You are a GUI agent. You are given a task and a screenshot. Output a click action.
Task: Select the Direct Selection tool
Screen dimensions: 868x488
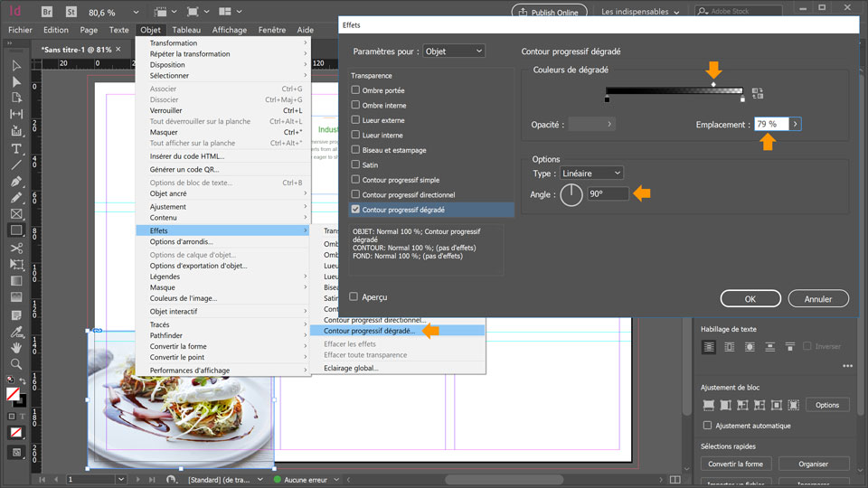(x=16, y=82)
